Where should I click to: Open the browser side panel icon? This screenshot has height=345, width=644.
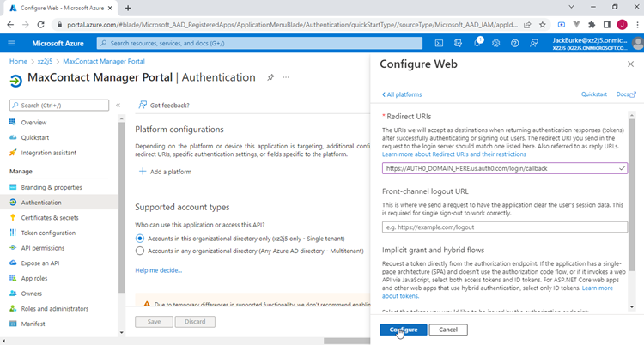pos(607,25)
